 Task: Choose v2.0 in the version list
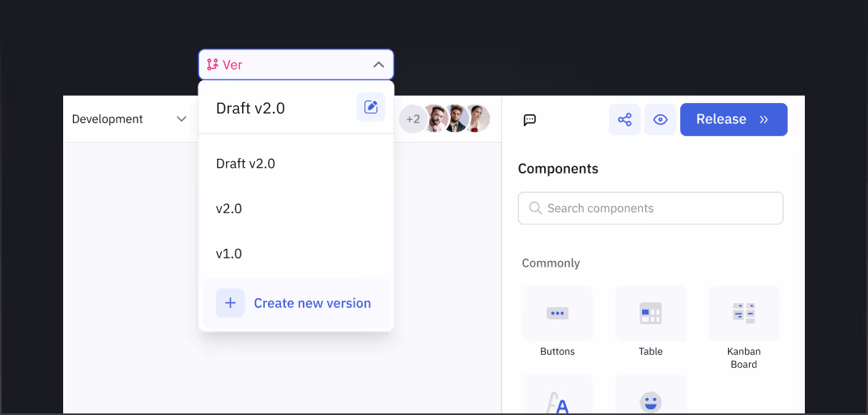pos(229,209)
